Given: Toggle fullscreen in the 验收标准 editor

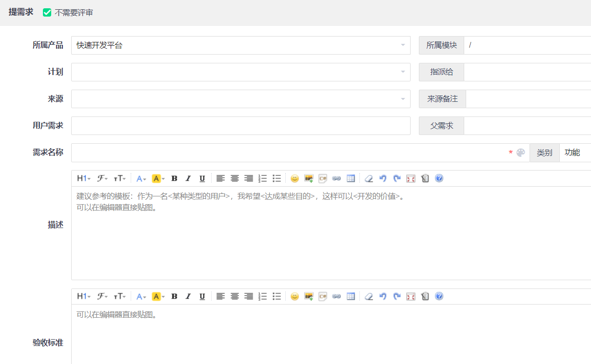Looking at the screenshot, I should [x=411, y=296].
